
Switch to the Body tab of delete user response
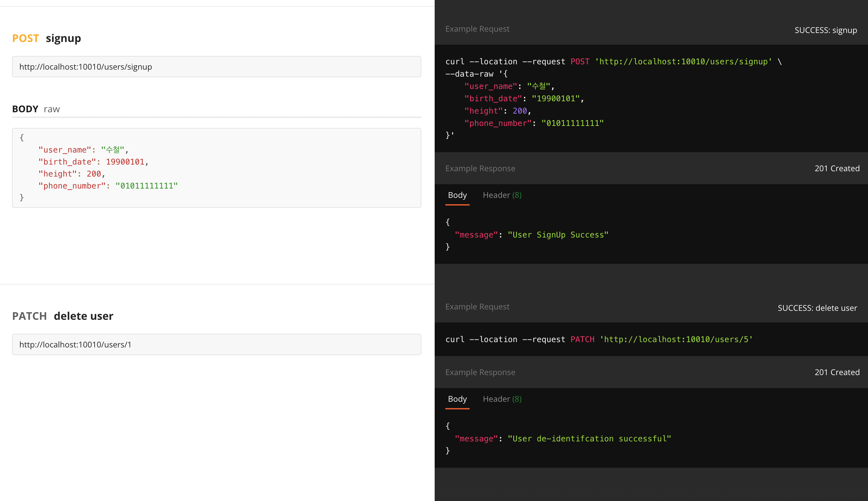click(x=457, y=399)
